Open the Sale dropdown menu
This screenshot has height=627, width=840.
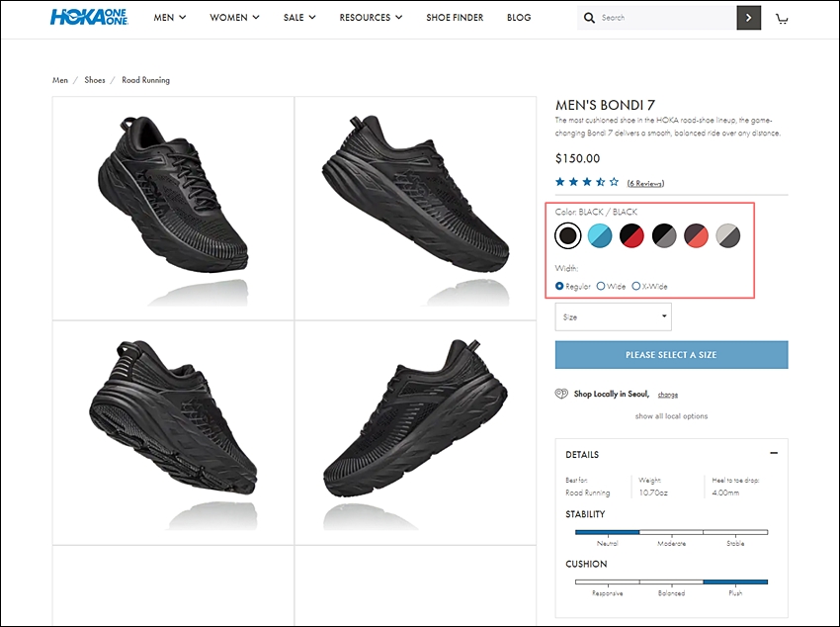[x=299, y=18]
